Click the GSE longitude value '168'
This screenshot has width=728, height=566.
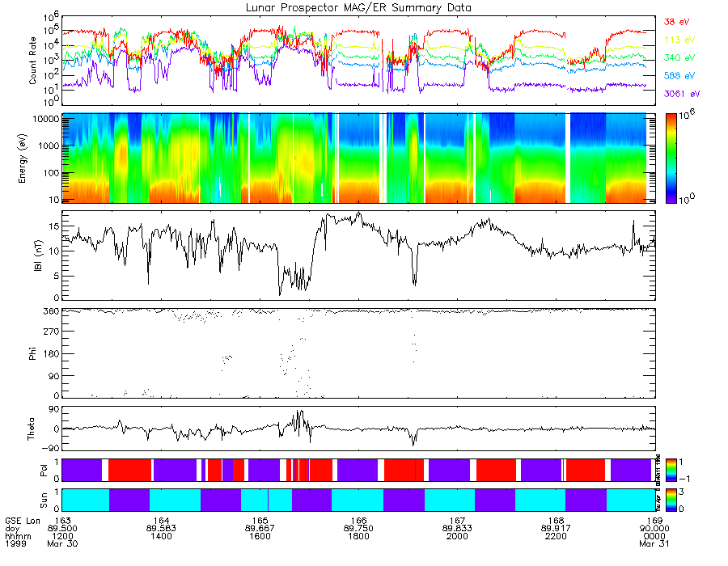[x=556, y=521]
